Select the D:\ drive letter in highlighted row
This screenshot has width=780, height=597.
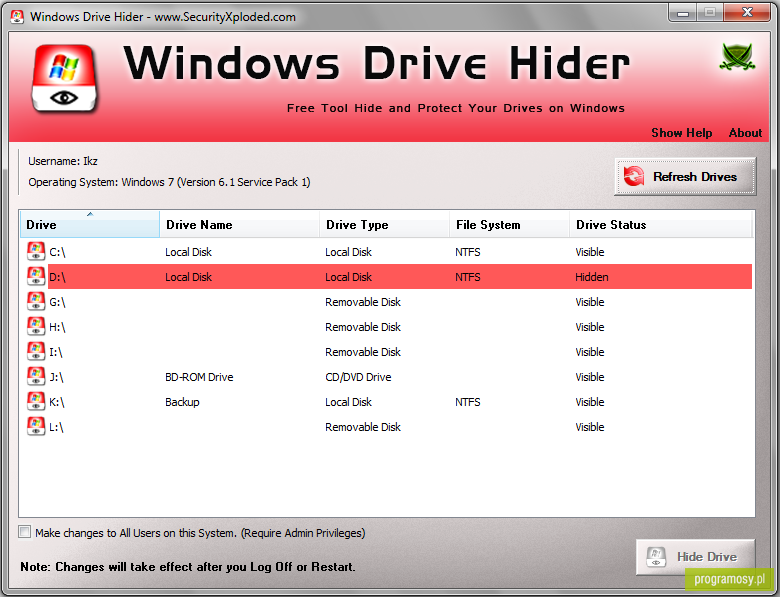pyautogui.click(x=57, y=277)
